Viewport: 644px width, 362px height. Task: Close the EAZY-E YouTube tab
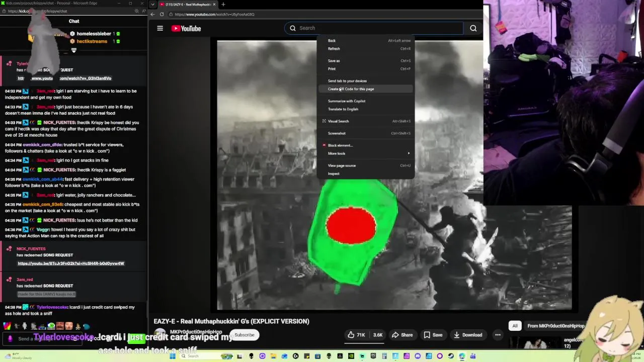tap(214, 5)
